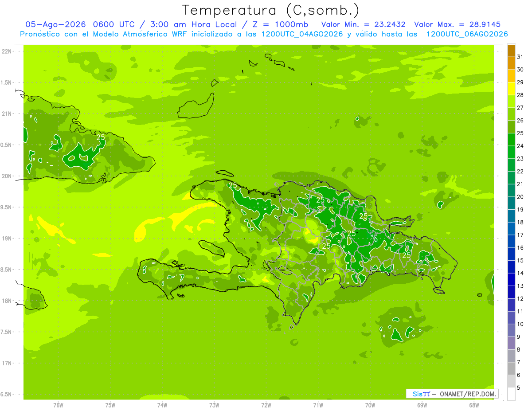Viewport: 532px width, 411px height.
Task: Click the '21N' latitude axis label
Action: click(x=7, y=114)
